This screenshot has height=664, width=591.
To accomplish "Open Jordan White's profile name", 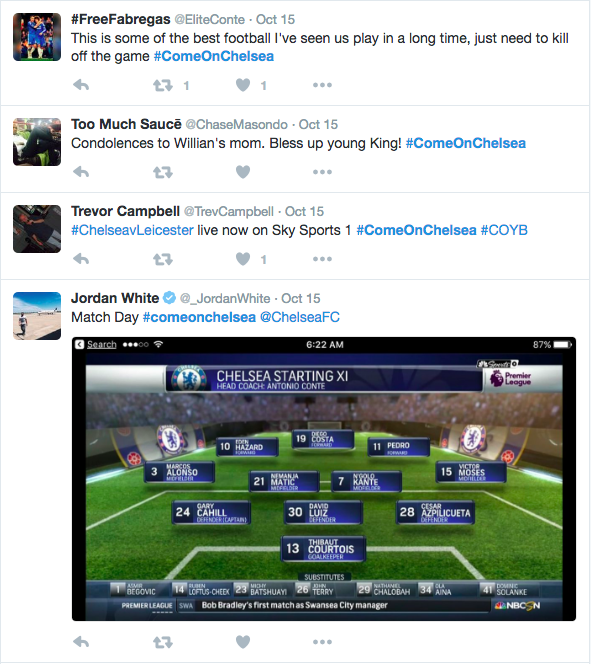I will pyautogui.click(x=115, y=298).
